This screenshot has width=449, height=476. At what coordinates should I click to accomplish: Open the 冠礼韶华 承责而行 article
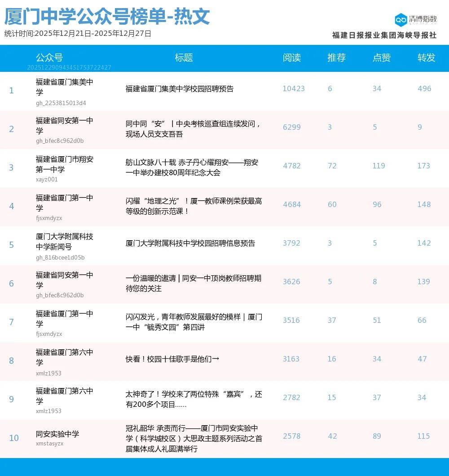[x=194, y=438]
